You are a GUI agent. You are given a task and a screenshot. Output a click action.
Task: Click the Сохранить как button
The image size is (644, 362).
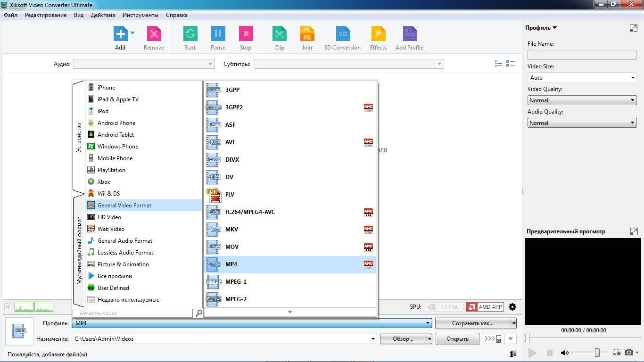tap(473, 323)
